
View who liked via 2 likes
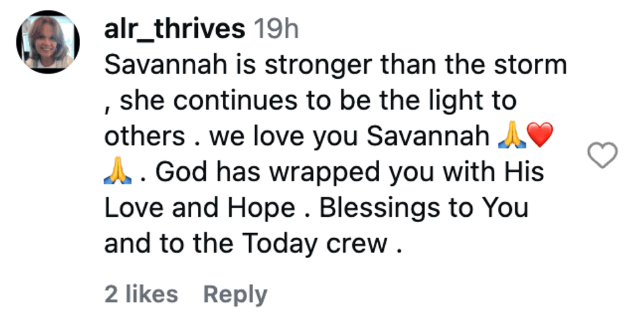point(141,294)
